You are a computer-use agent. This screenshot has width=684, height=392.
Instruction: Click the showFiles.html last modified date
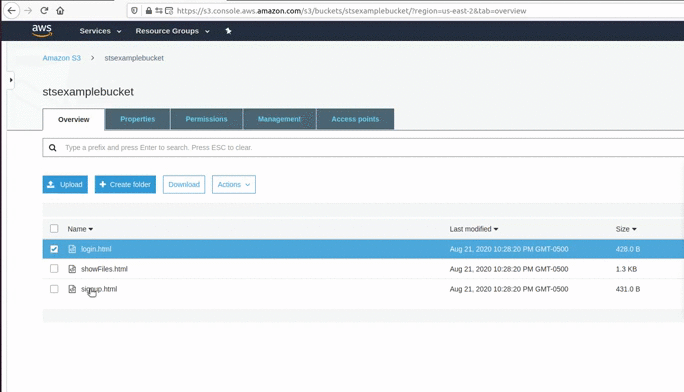point(509,269)
